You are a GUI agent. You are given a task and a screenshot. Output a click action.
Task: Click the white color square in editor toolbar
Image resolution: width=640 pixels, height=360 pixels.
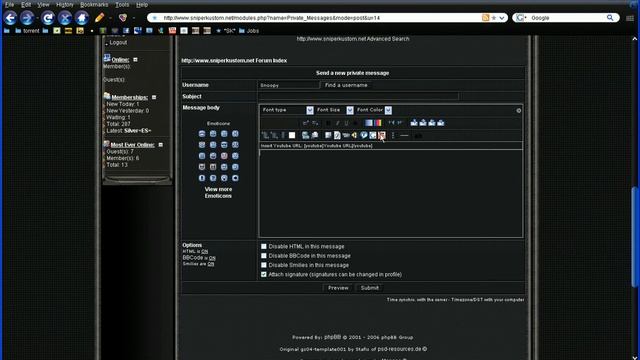click(292, 135)
